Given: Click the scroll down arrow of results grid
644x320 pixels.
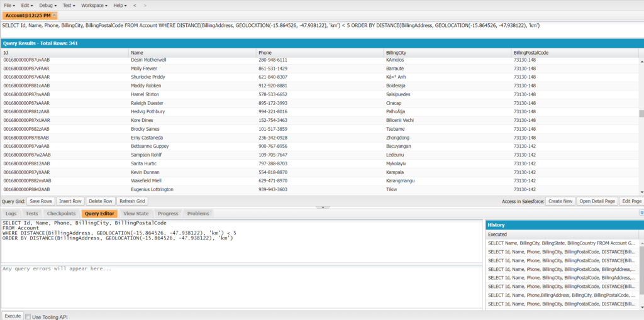Looking at the screenshot, I should [x=641, y=192].
